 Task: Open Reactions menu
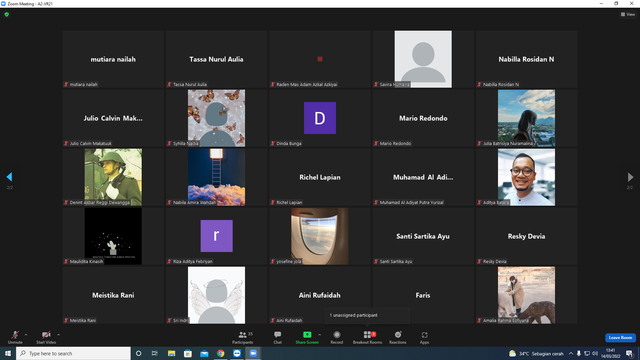398,337
